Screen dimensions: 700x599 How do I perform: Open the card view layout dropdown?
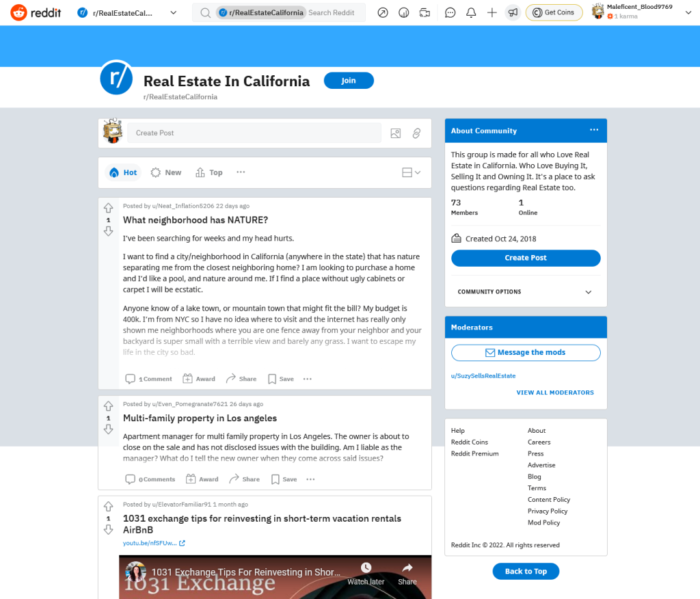tap(411, 172)
